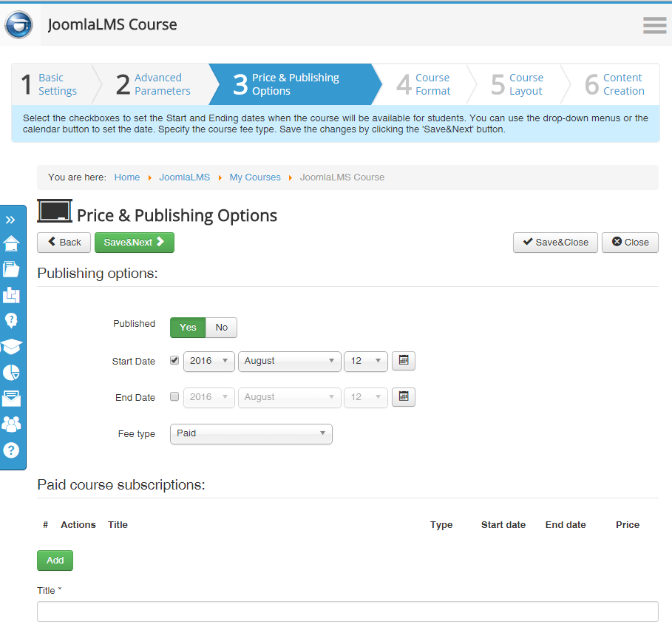672x633 pixels.
Task: Click the green Add subscription button
Action: (x=55, y=561)
